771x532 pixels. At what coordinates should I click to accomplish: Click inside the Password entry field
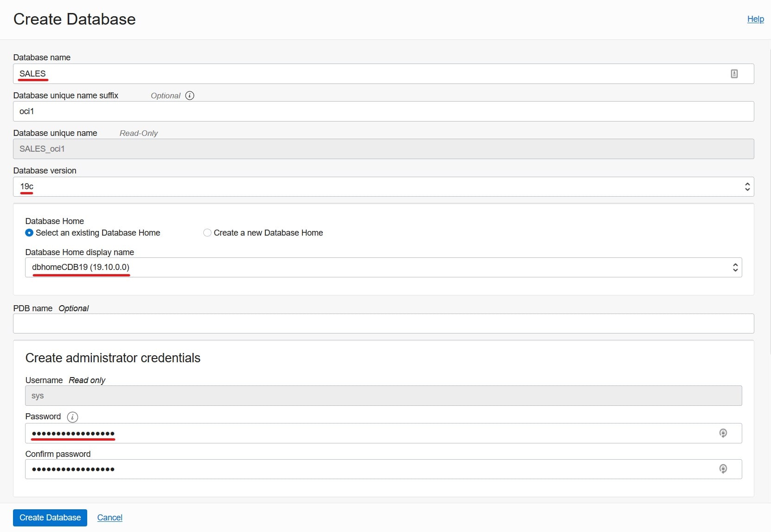tap(325, 433)
